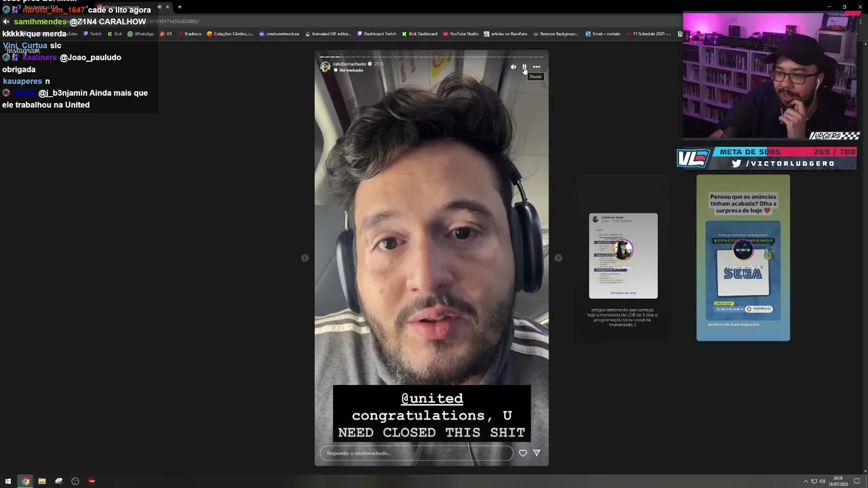Screen dimensions: 868x488
Task: Open the first Kick bookmark
Action: click(115, 34)
